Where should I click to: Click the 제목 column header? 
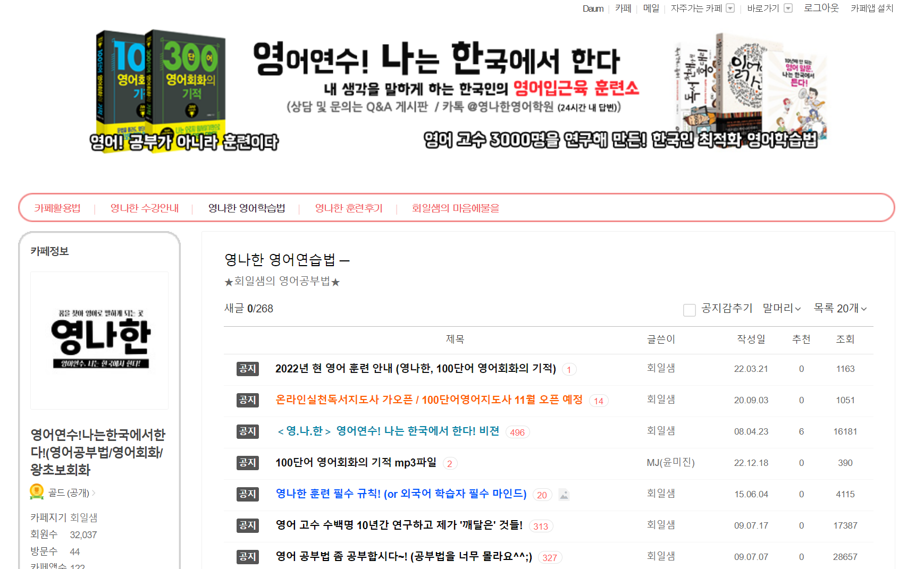(x=455, y=339)
